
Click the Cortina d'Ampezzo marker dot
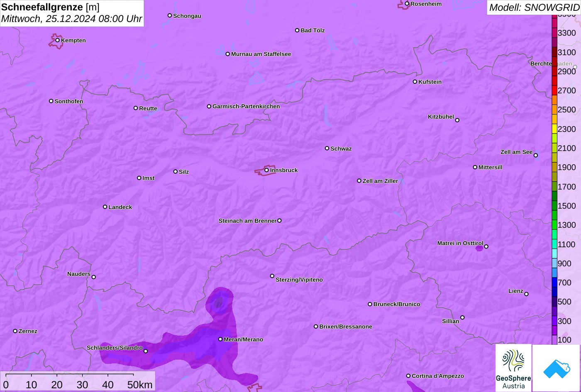click(408, 376)
